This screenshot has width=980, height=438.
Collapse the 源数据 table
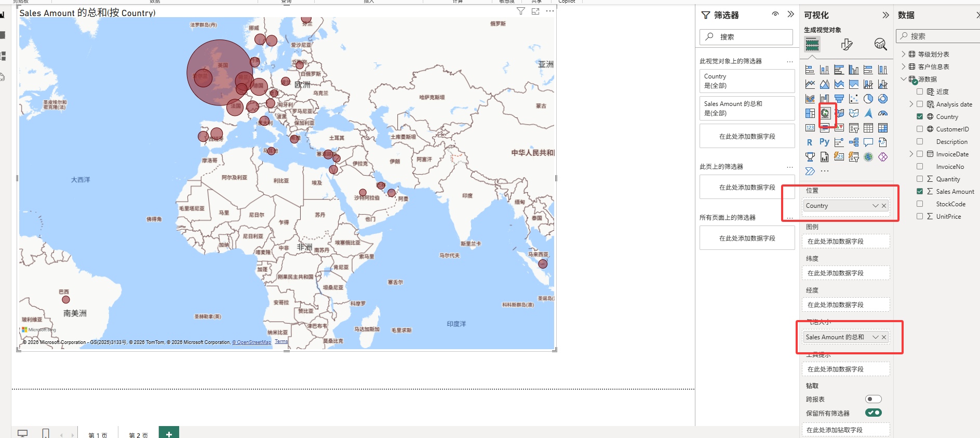(x=903, y=79)
